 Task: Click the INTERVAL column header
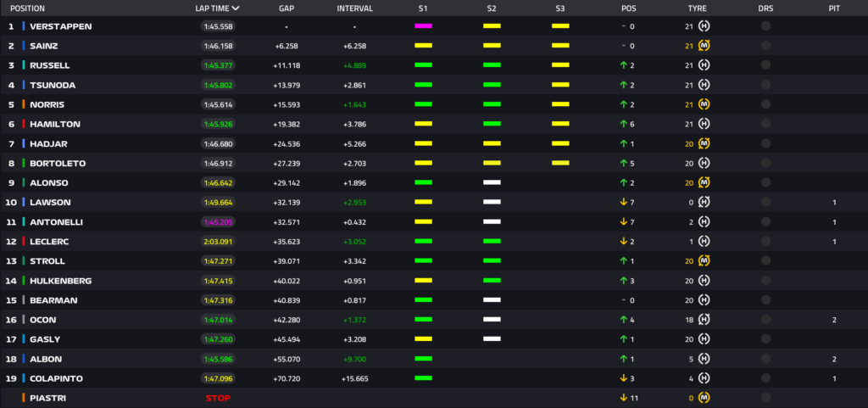click(x=354, y=8)
